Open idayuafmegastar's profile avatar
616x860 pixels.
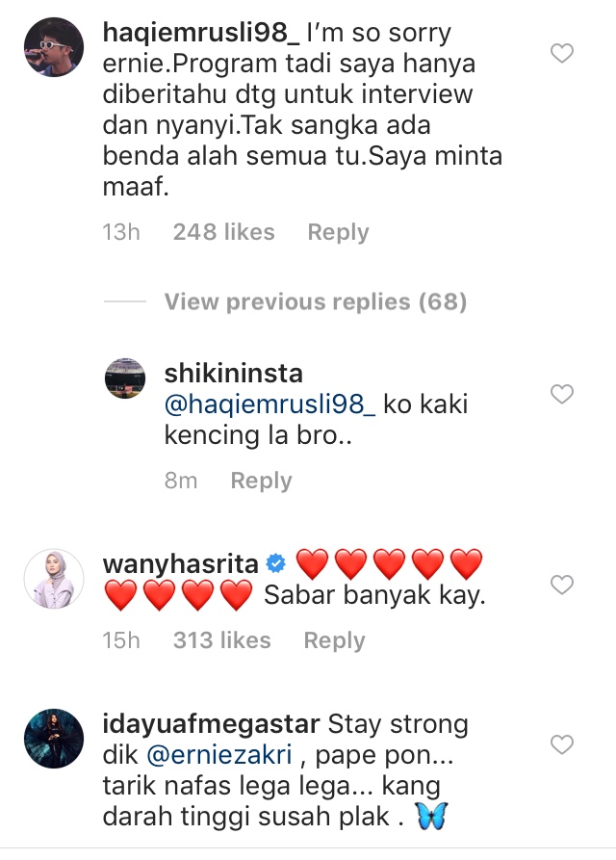click(54, 739)
